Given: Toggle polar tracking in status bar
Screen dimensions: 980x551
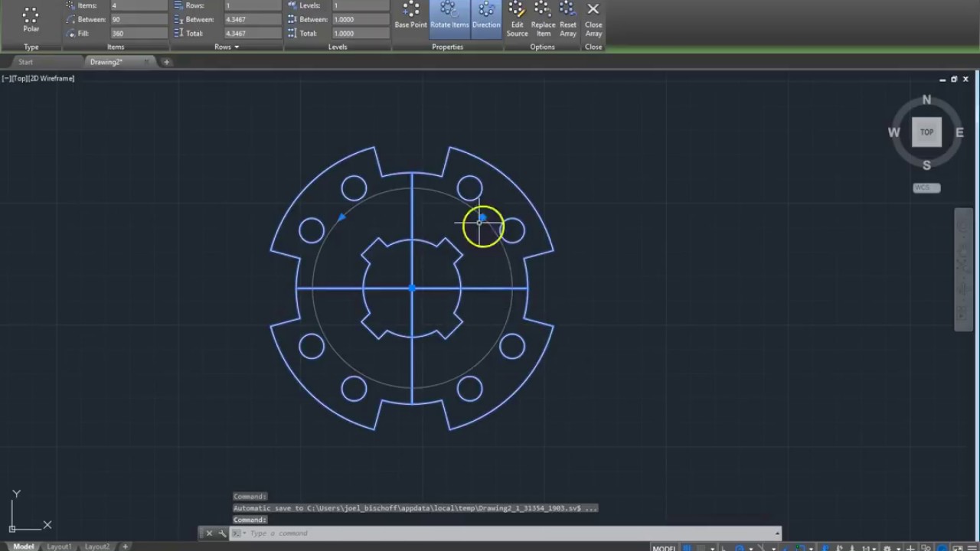Looking at the screenshot, I should 740,548.
